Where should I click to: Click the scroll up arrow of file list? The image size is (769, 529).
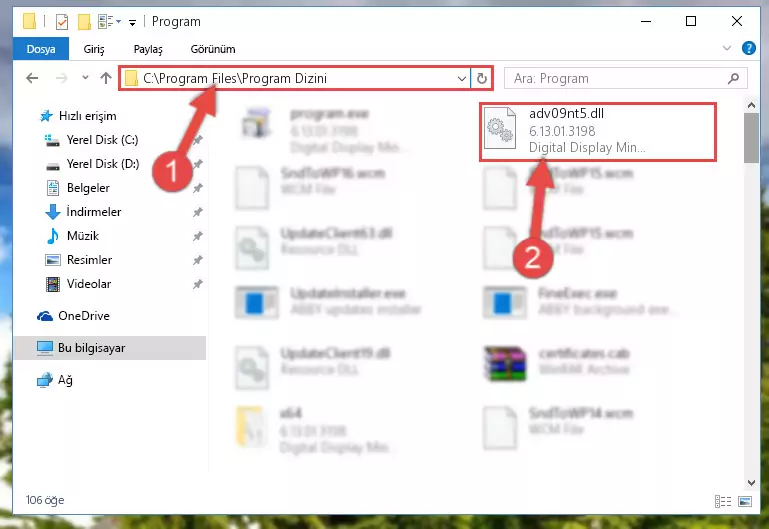(751, 105)
